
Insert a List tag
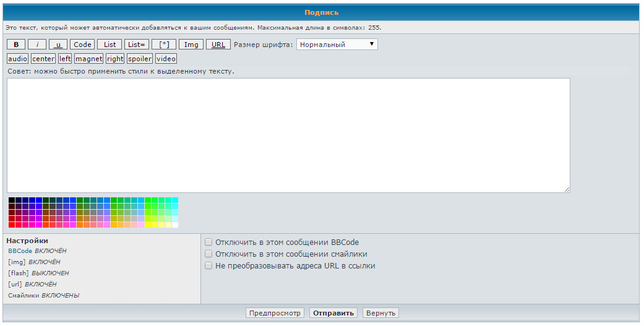(109, 45)
